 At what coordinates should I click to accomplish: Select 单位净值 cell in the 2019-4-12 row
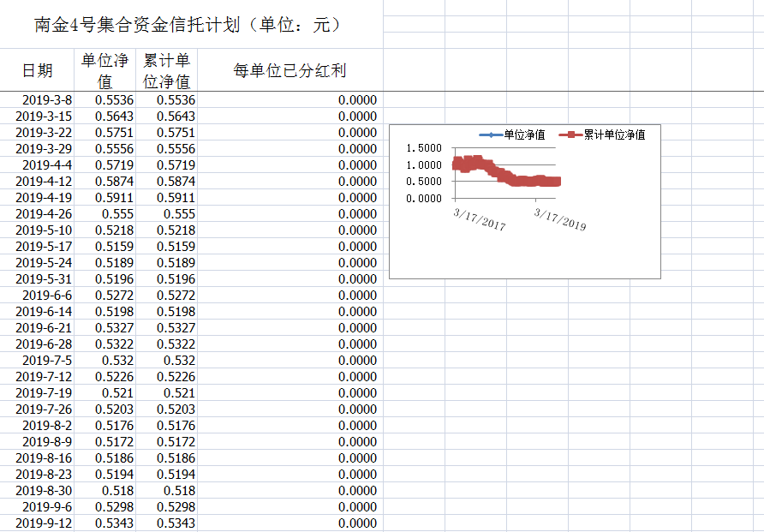click(104, 182)
